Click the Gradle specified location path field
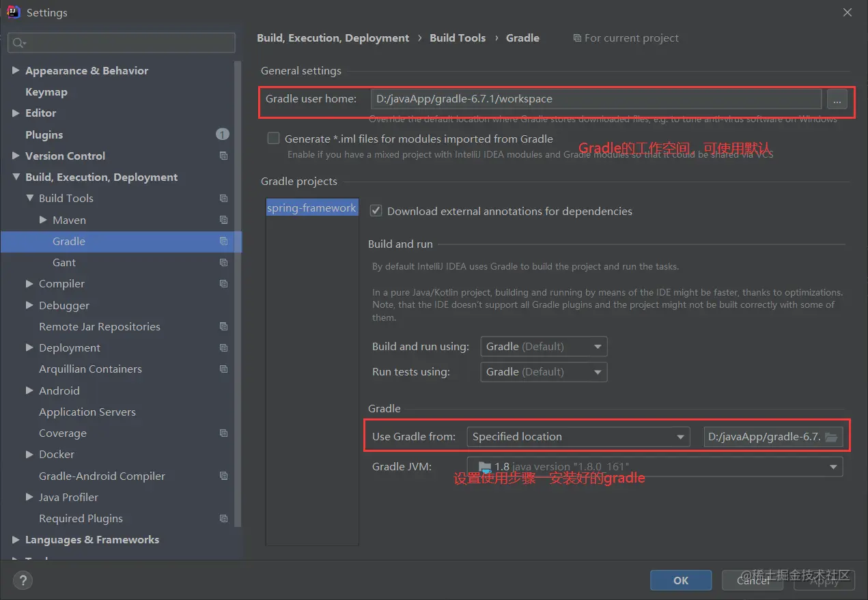This screenshot has height=600, width=868. [774, 437]
